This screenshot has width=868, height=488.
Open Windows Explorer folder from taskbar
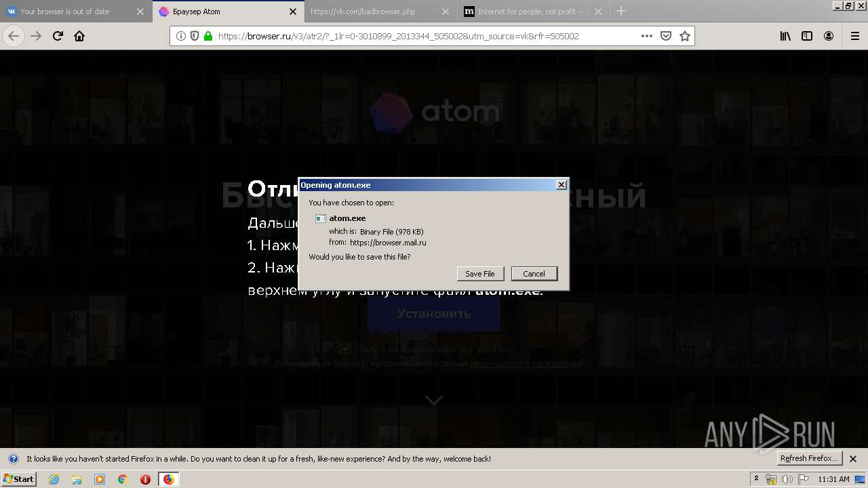(77, 479)
